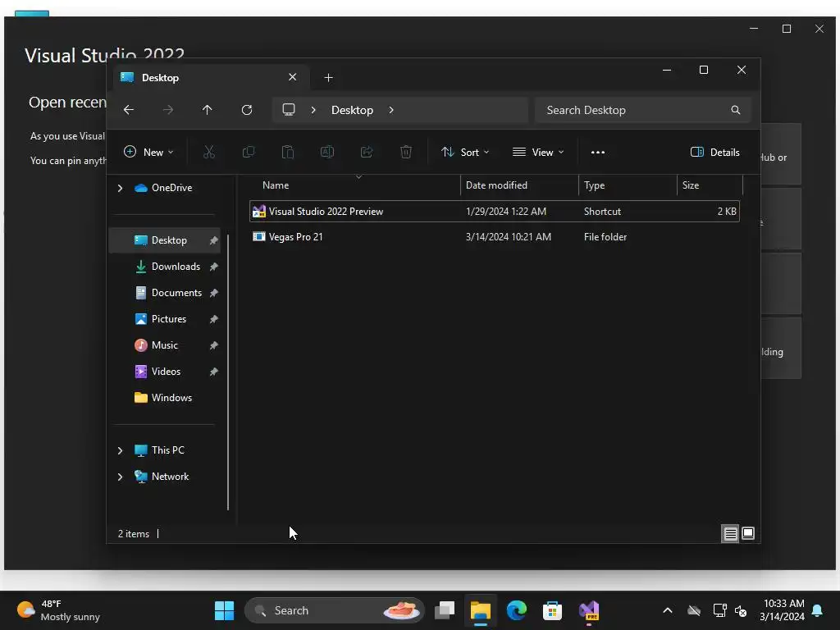The image size is (840, 630).
Task: Click File Explorer taskbar icon
Action: click(481, 610)
